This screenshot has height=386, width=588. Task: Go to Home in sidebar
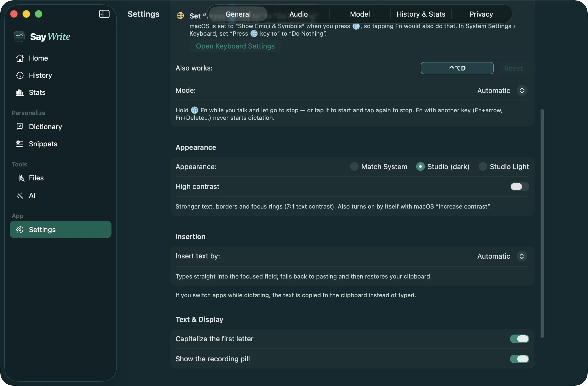click(x=61, y=58)
